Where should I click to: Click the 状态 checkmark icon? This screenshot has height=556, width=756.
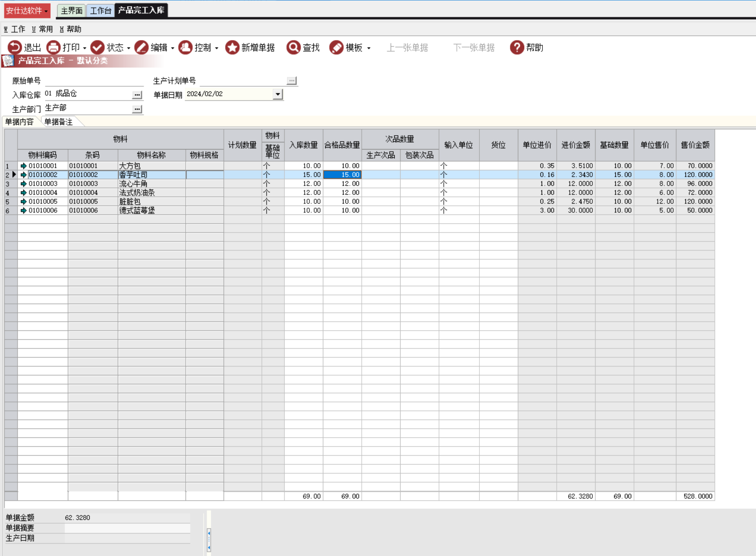pos(97,48)
